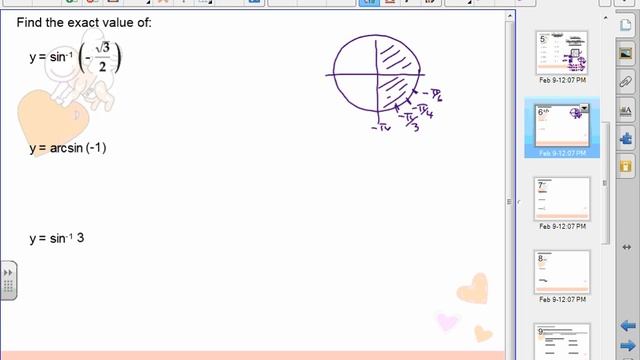The height and width of the screenshot is (360, 640).
Task: Open the page 6 thumbnail dropdown menu
Action: pos(584,108)
